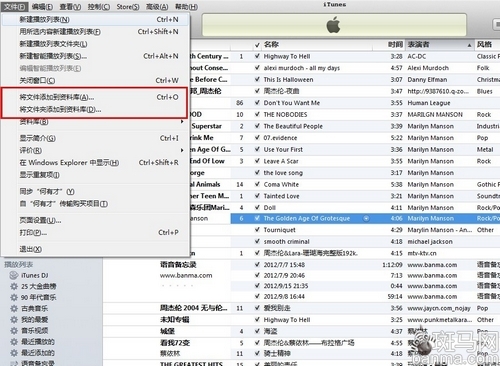500x366 pixels.
Task: Expand the 评价(R) submenu arrow
Action: 182,150
